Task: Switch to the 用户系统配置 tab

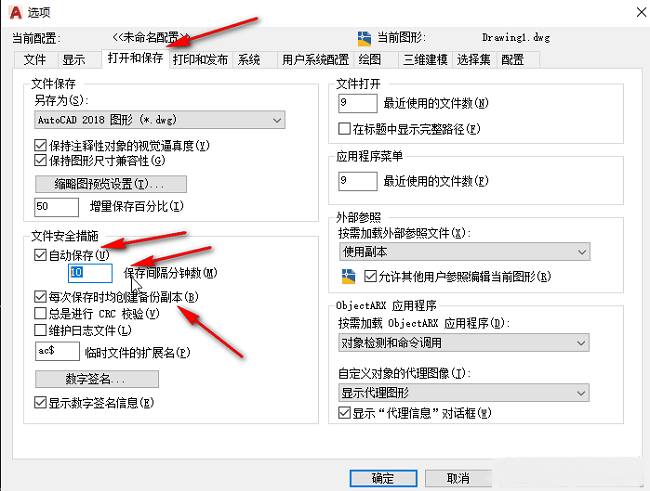Action: 315,60
